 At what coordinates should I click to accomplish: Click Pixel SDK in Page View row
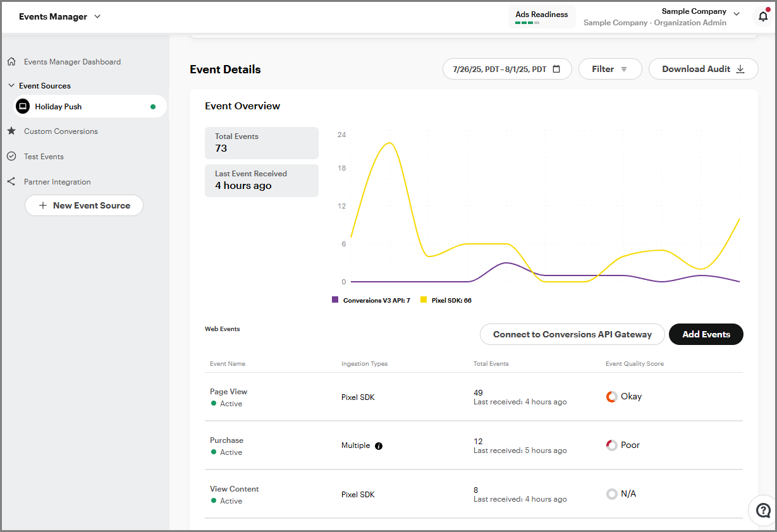(x=358, y=397)
